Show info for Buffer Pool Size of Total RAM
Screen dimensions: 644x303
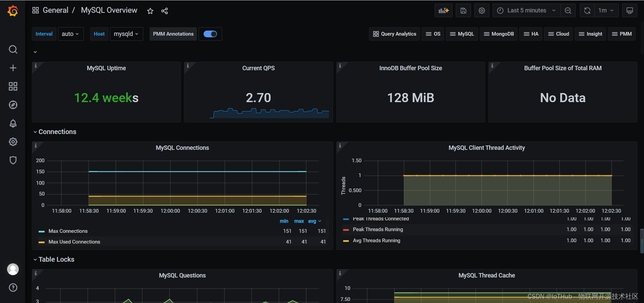click(492, 66)
